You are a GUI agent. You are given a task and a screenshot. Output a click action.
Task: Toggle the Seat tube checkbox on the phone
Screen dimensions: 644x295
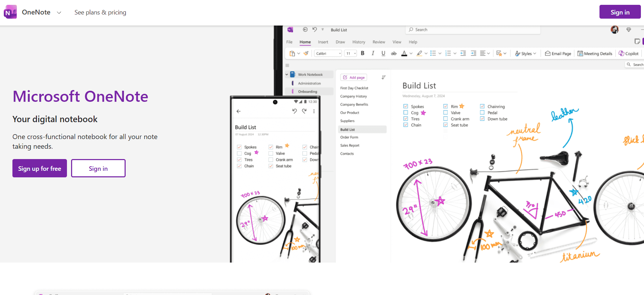[271, 166]
